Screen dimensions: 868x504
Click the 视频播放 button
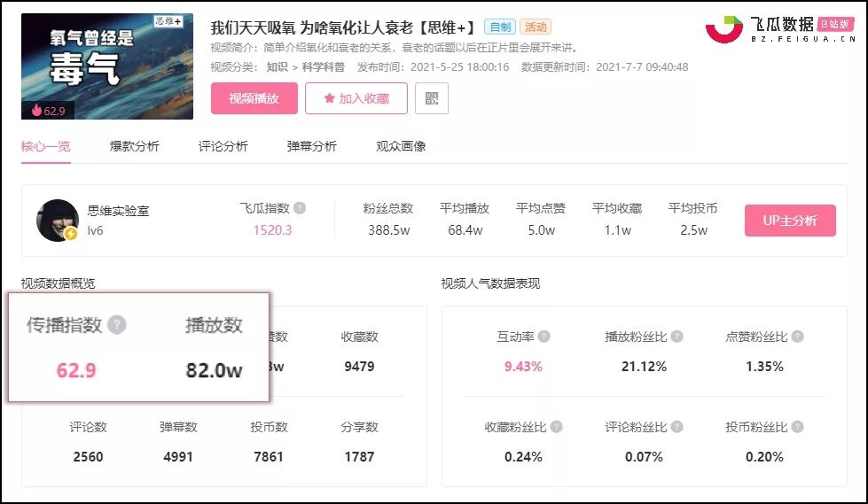[254, 98]
